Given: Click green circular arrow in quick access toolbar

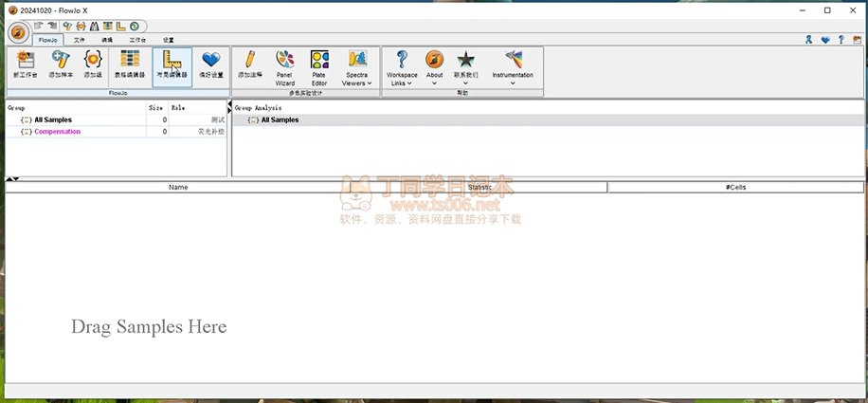Looking at the screenshot, I should click(134, 26).
